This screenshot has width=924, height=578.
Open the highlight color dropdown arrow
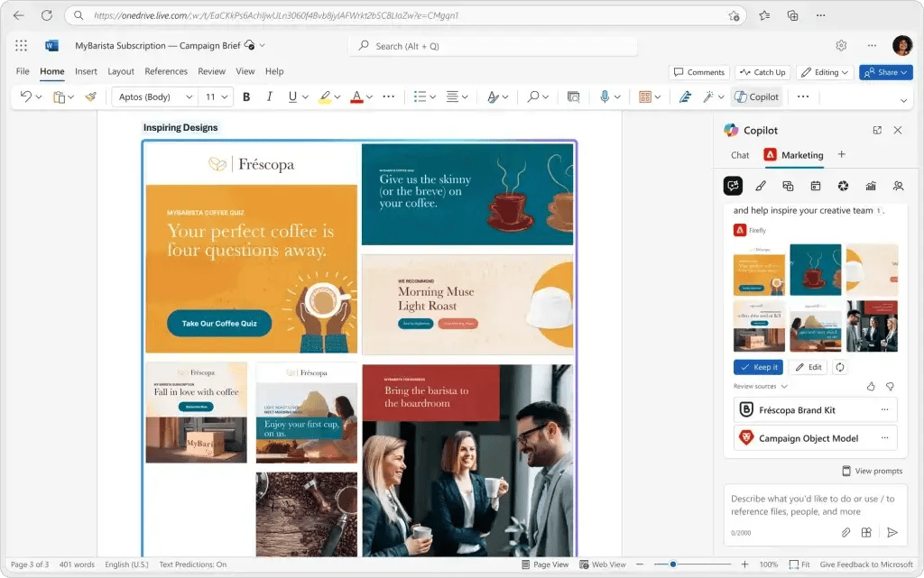coord(337,97)
